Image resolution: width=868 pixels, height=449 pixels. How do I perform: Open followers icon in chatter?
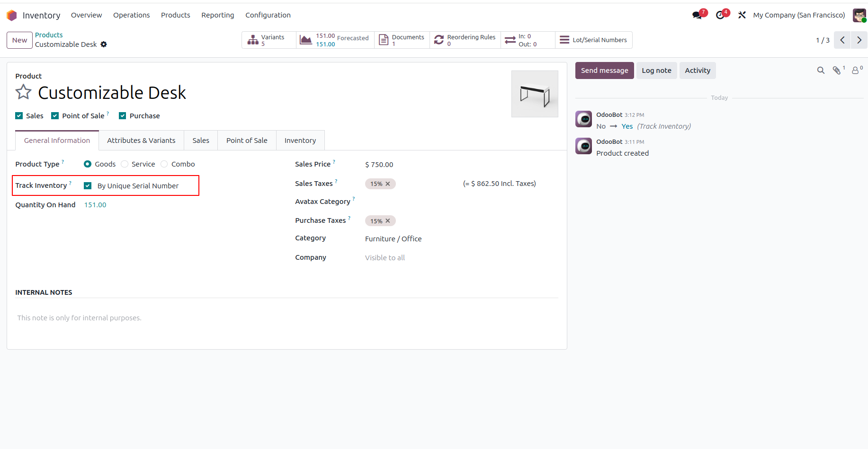coord(856,70)
